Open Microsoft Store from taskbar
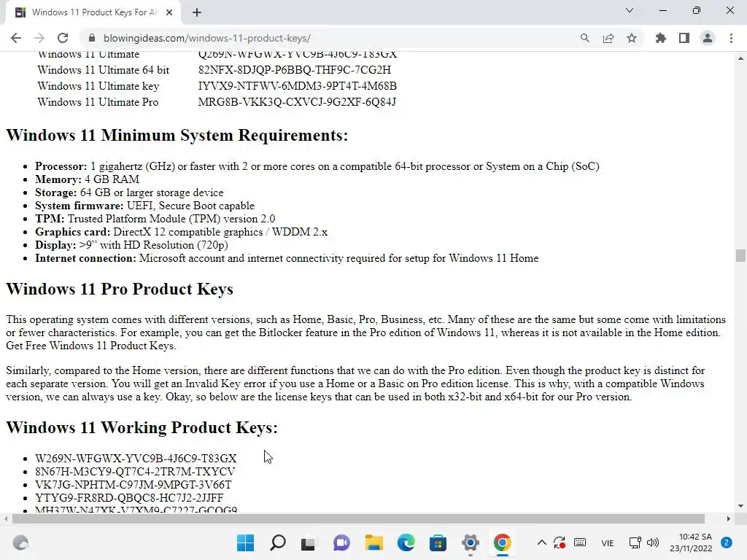747x560 pixels. 438,542
